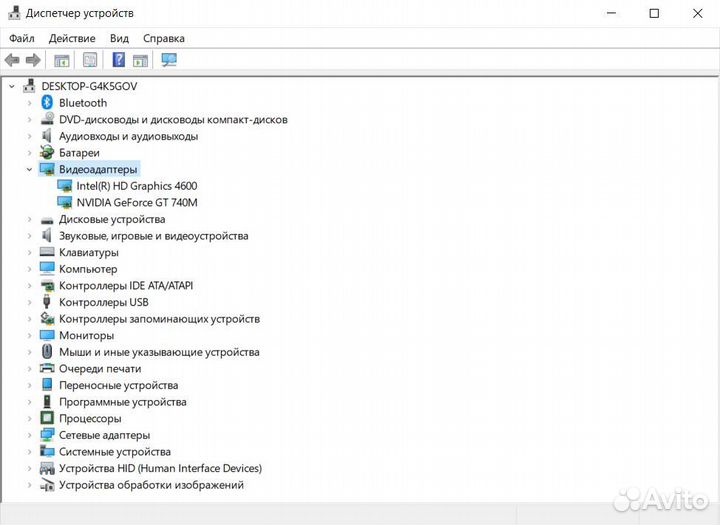Select the Дисковые устройства entry
This screenshot has height=525, width=720.
pyautogui.click(x=112, y=219)
